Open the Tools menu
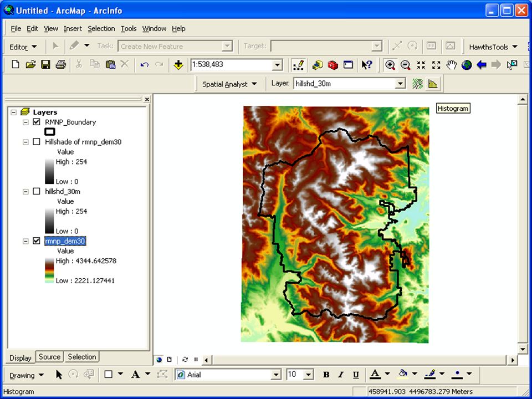The width and height of the screenshot is (532, 399). [x=129, y=28]
